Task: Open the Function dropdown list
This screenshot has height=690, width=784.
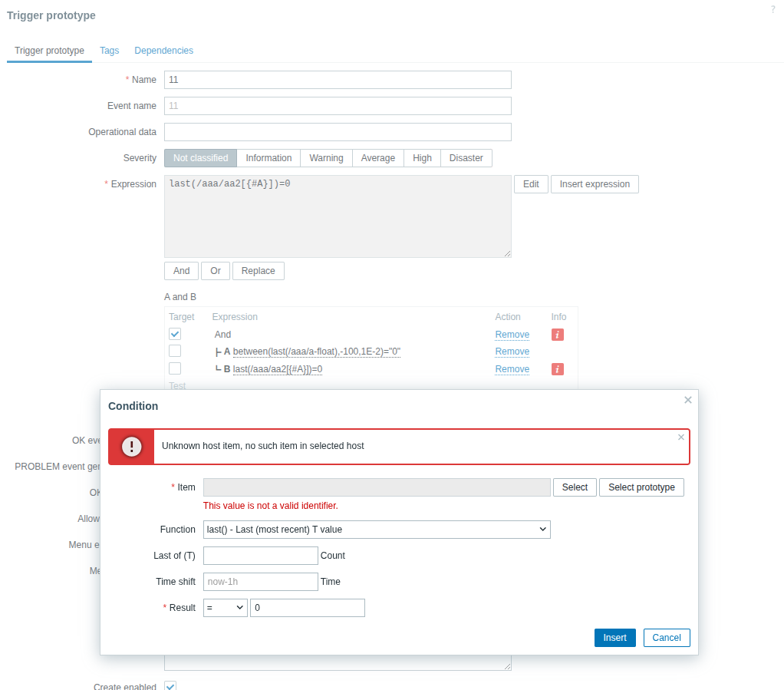Action: [x=377, y=530]
